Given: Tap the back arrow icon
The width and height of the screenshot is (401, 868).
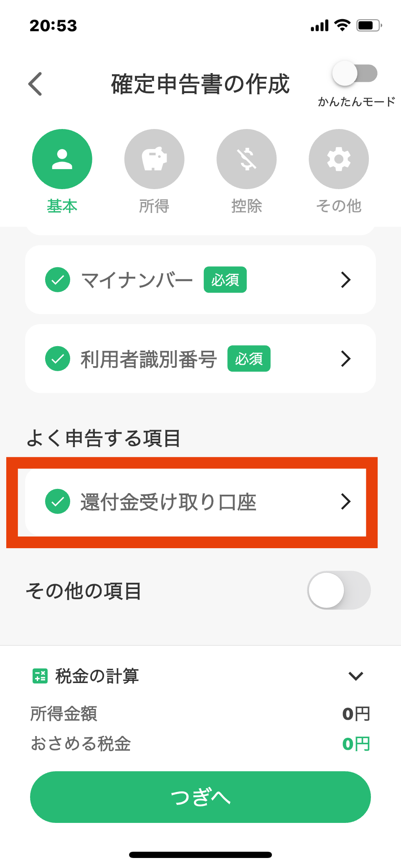Looking at the screenshot, I should 36,84.
